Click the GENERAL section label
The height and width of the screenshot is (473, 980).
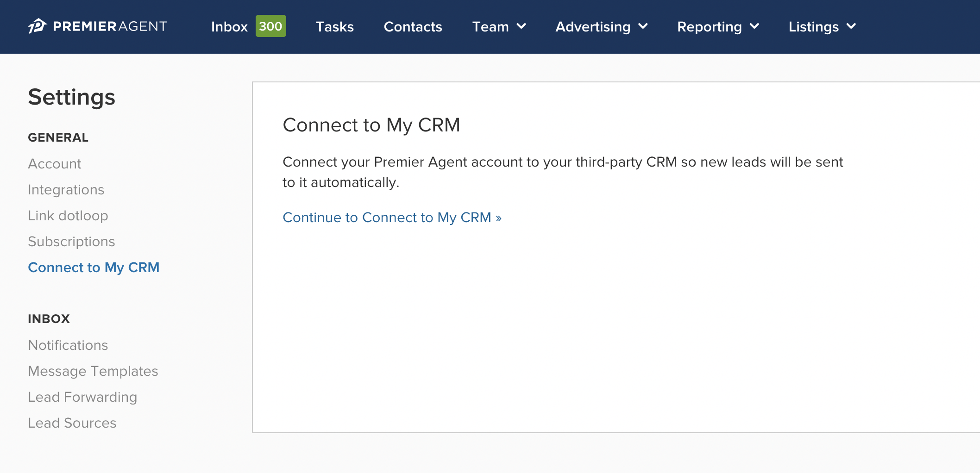click(x=58, y=137)
